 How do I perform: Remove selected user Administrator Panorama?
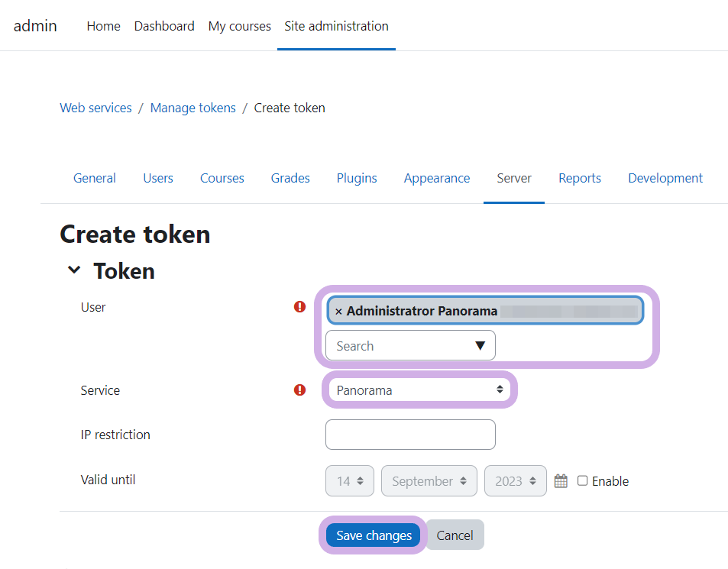[338, 312]
